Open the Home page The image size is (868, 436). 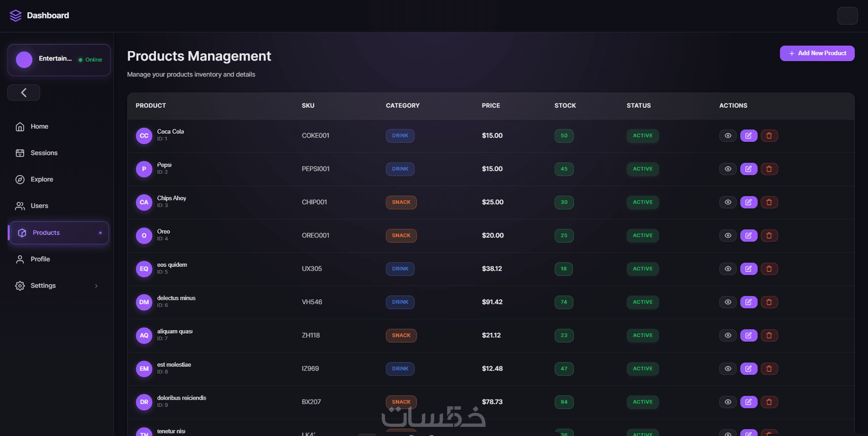(x=58, y=126)
